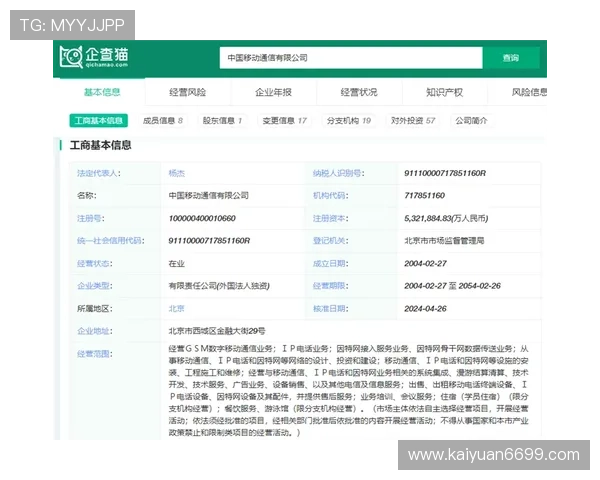Select the 成员信息 8 sub-tab
Viewport: 600px width, 480px height.
pos(163,121)
